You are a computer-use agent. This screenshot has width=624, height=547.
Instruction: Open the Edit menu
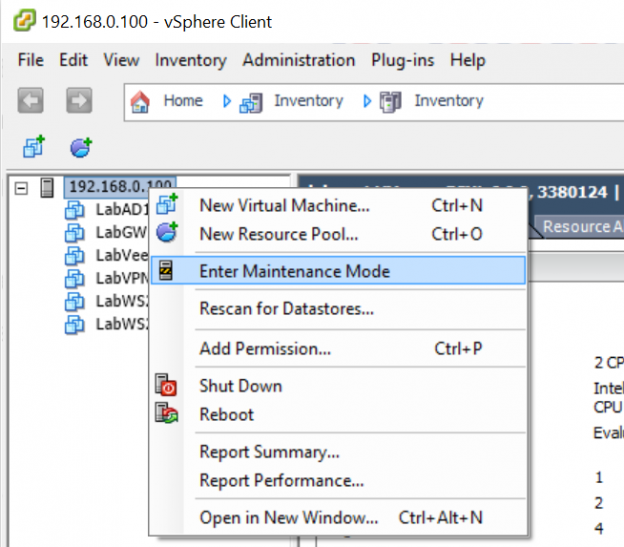[x=73, y=60]
